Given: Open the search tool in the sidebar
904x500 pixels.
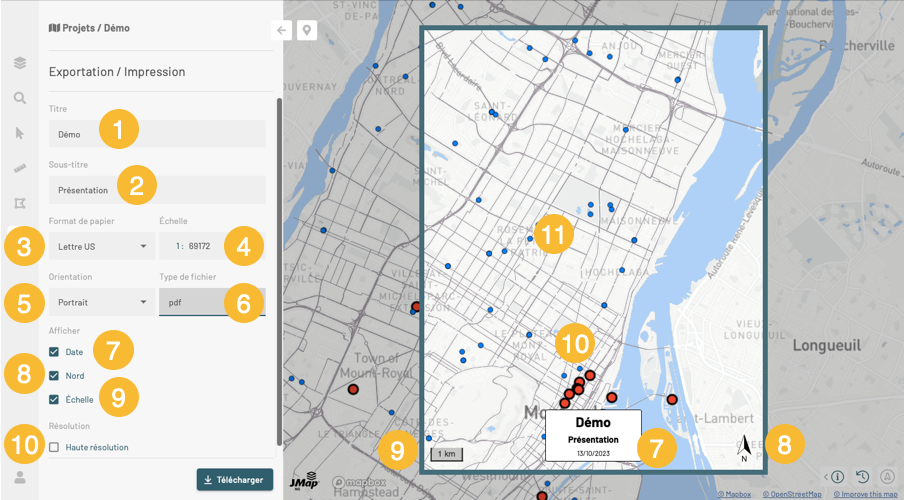Looking at the screenshot, I should (x=20, y=98).
